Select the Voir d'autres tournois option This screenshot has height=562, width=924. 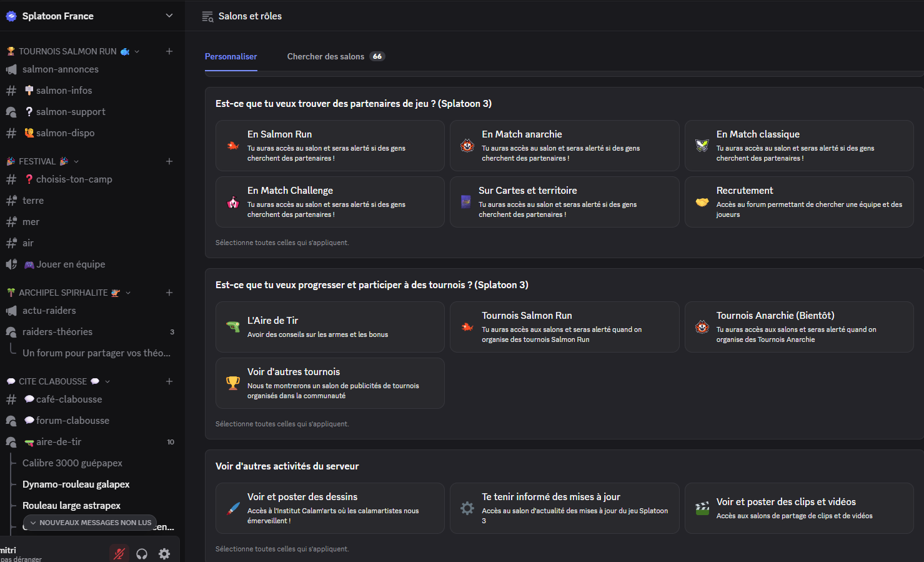(x=330, y=383)
